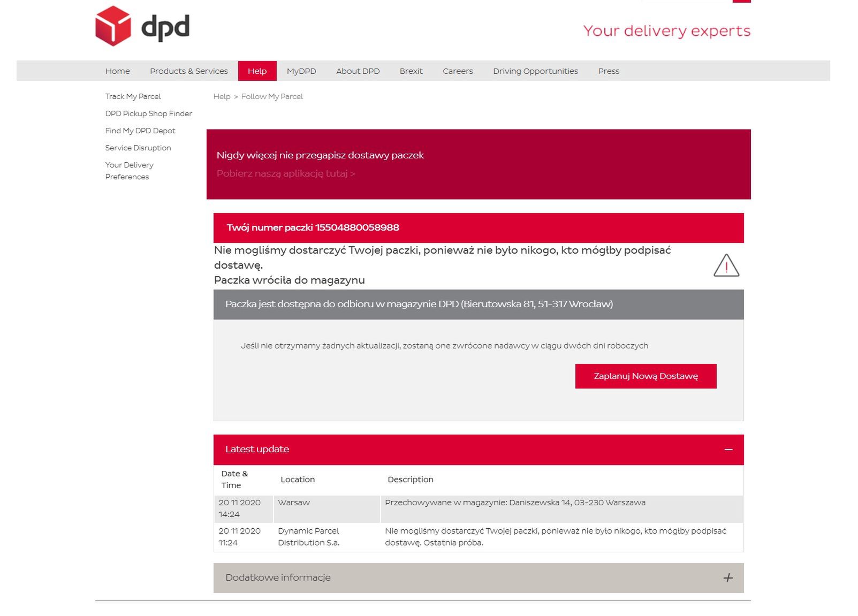This screenshot has width=858, height=616.
Task: Click the Bierutowska 81 depot pickup banner
Action: [x=479, y=305]
